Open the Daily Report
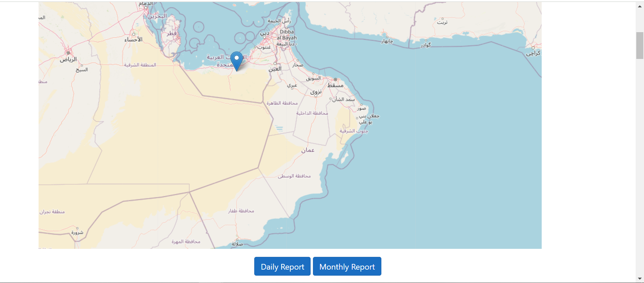 (282, 267)
